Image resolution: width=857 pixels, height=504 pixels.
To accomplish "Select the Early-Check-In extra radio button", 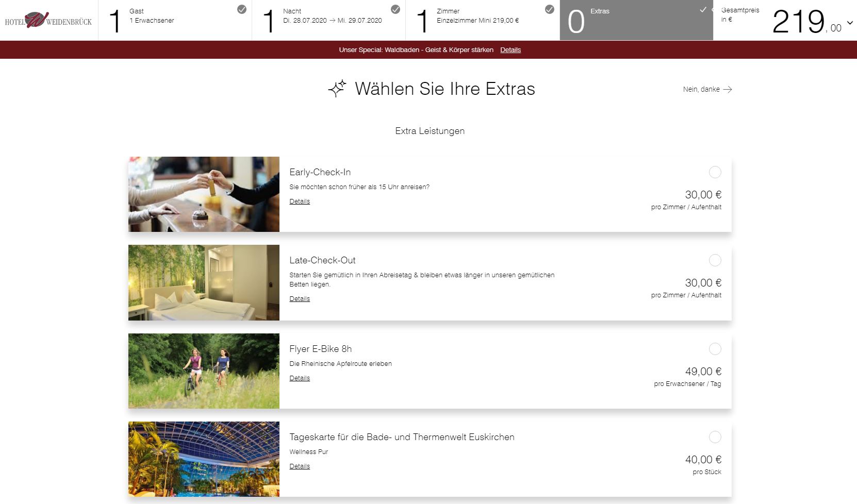I will coord(715,172).
